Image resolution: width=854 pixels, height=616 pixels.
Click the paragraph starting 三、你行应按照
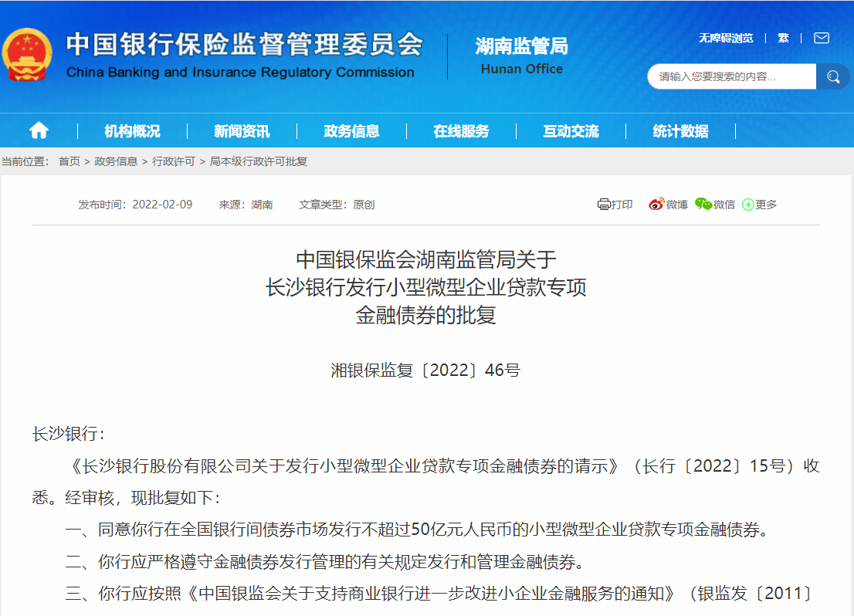pos(439,594)
